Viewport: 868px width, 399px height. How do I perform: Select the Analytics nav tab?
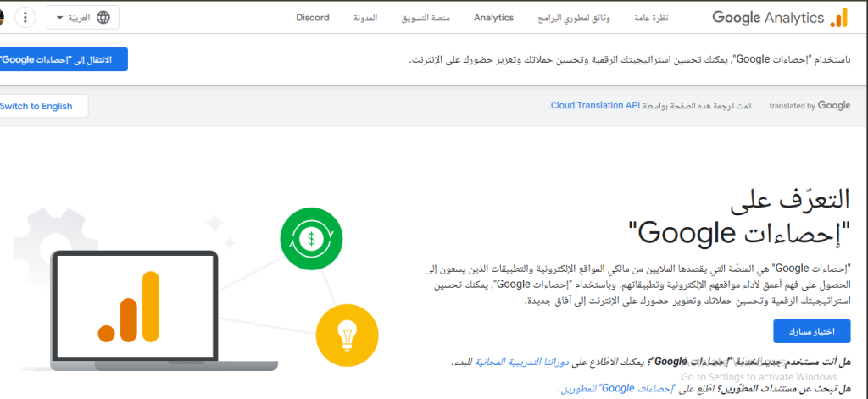tap(494, 18)
